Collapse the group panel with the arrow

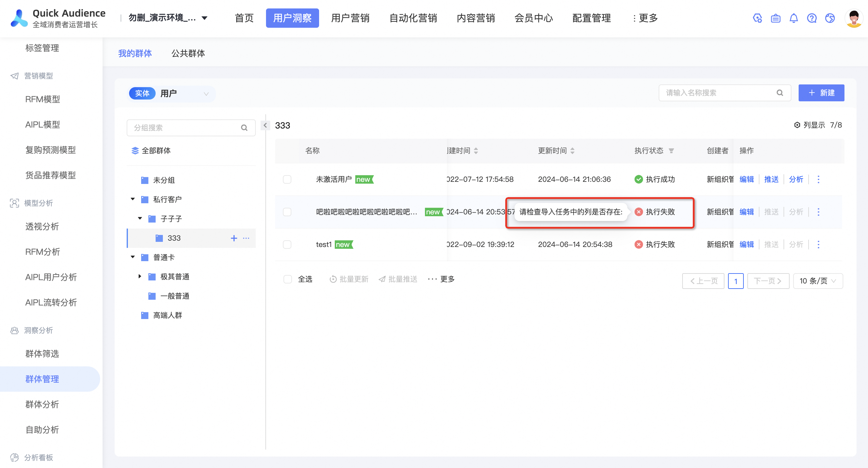[265, 125]
